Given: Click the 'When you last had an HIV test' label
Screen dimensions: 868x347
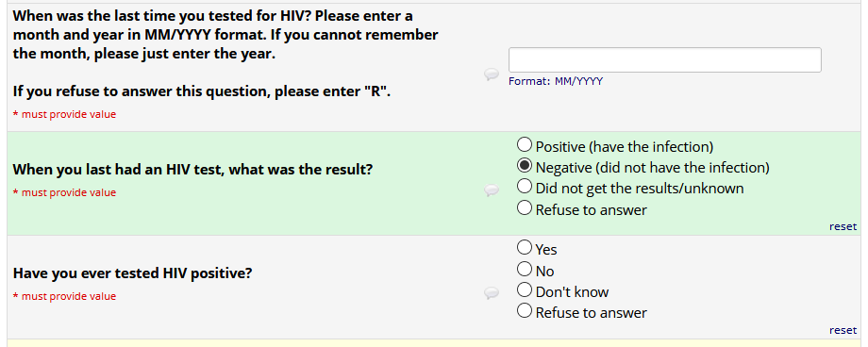Looking at the screenshot, I should click(x=192, y=170).
